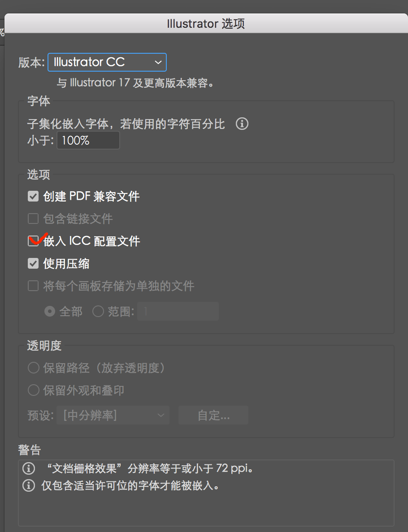
Task: Choose 保留外观和叠印 radio option
Action: pos(33,390)
